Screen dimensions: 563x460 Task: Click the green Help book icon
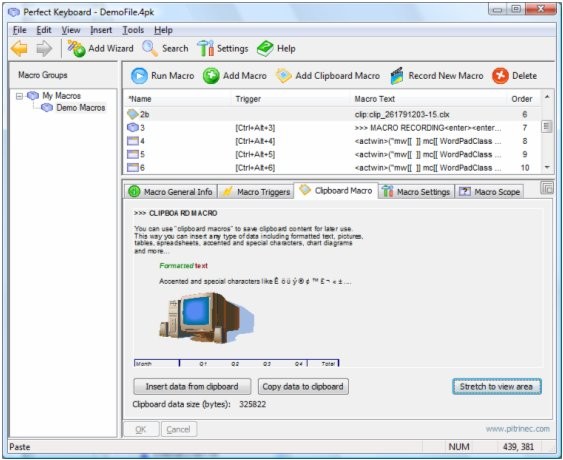[x=265, y=48]
